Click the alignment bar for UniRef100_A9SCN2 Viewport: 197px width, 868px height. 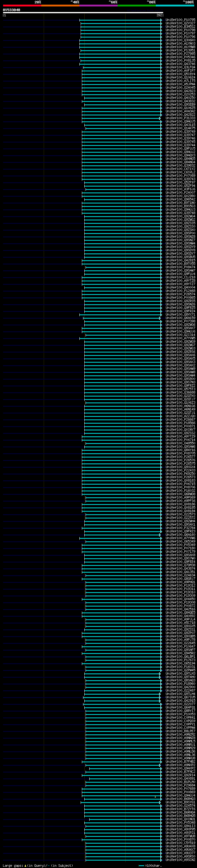[124, 860]
